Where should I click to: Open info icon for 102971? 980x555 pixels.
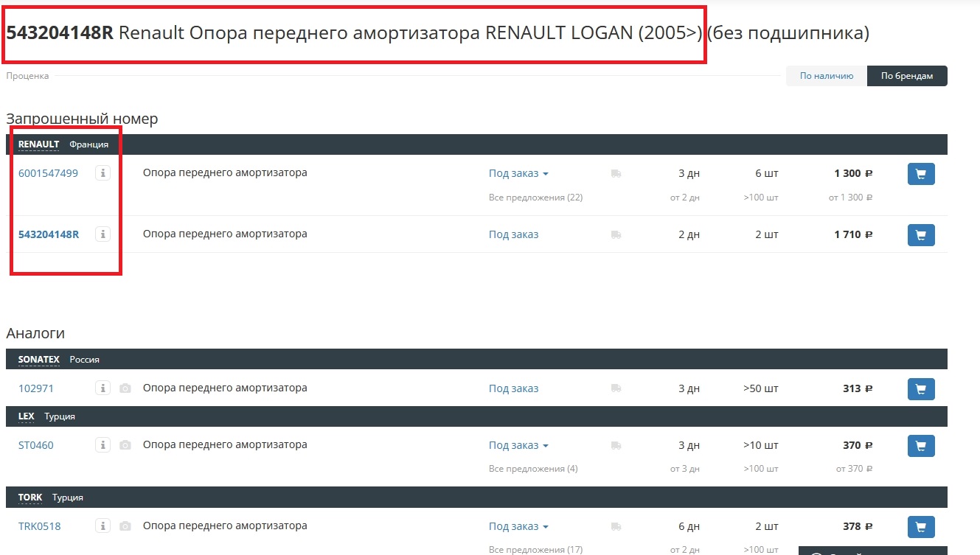103,388
